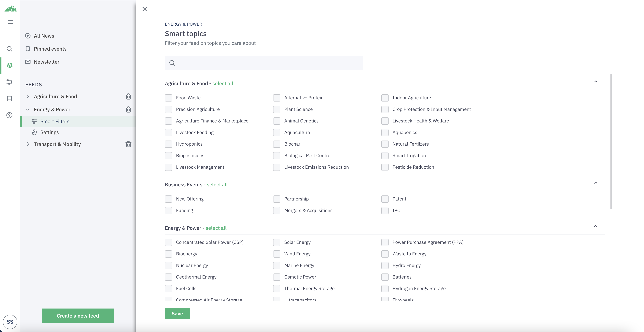Delete the Transport & Mobility feed

128,144
